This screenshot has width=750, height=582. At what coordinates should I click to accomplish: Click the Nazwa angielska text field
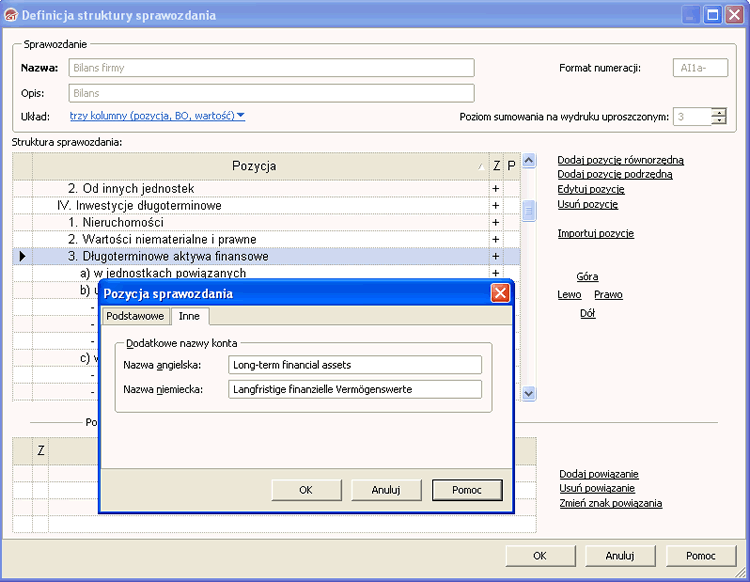(x=354, y=365)
